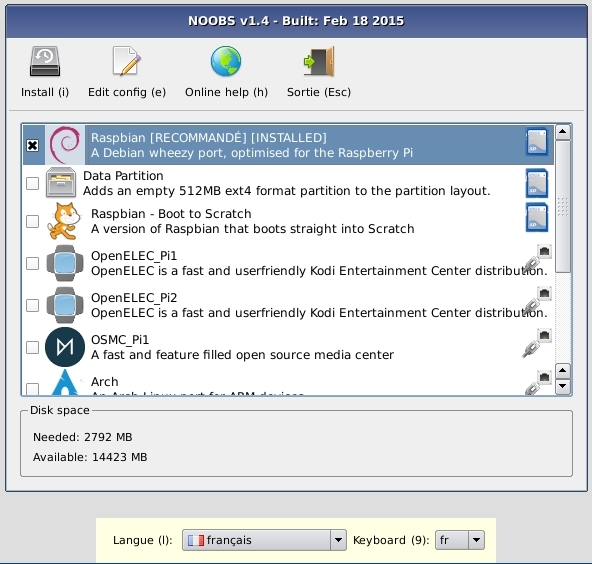The image size is (592, 564).
Task: Click the French flag in language box
Action: pyautogui.click(x=196, y=540)
